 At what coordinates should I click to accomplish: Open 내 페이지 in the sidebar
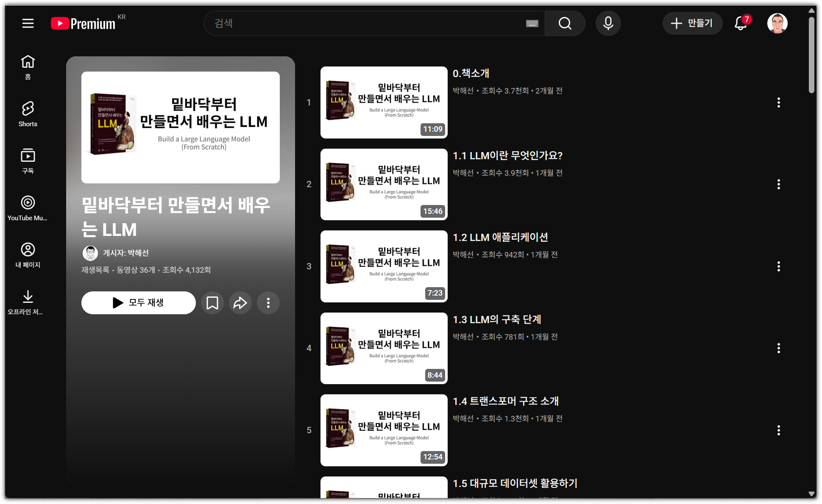28,255
